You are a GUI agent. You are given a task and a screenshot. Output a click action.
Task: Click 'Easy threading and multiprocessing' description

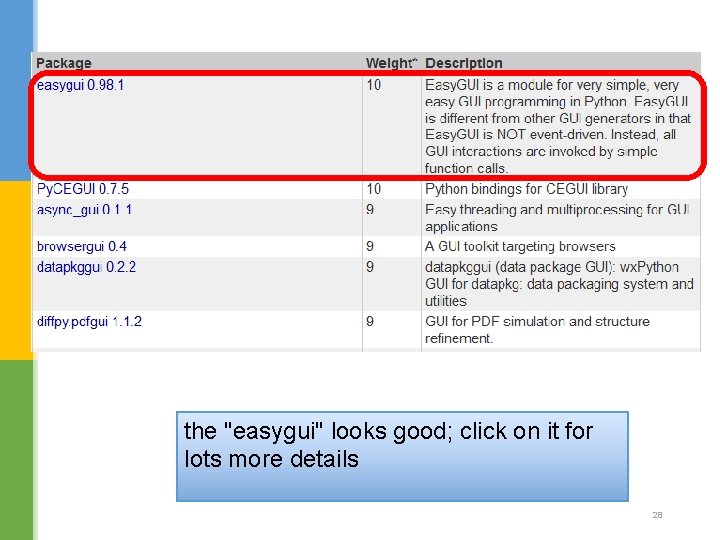557,218
